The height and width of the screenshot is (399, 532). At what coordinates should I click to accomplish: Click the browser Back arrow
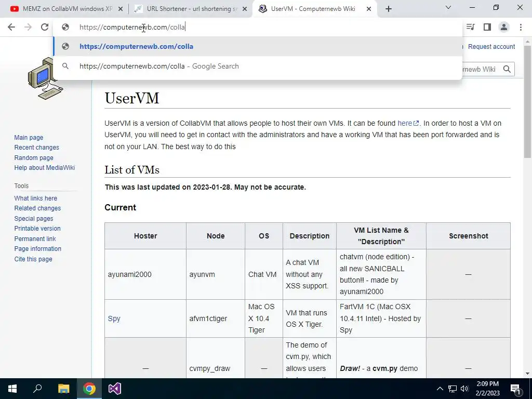(x=11, y=27)
